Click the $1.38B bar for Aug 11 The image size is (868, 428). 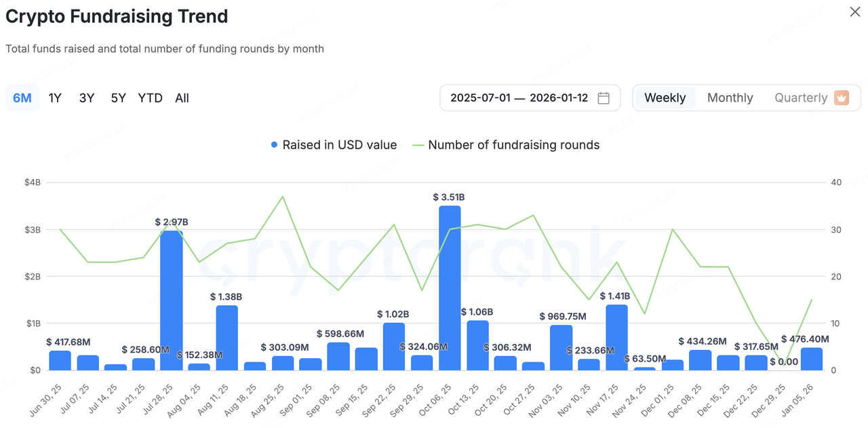[x=226, y=338]
